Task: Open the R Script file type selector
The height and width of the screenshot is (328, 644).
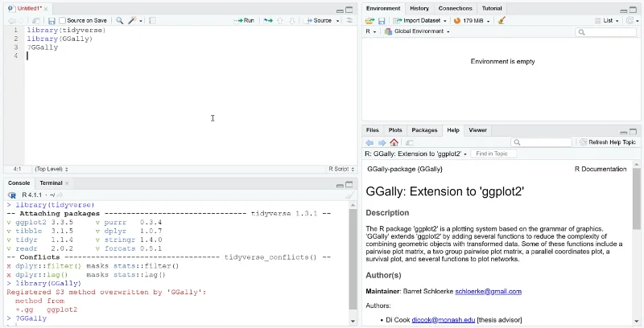Action: click(341, 169)
